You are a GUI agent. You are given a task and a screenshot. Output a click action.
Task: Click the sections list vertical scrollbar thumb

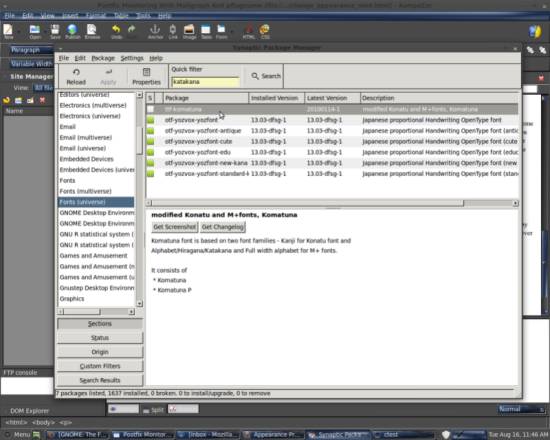pos(139,140)
